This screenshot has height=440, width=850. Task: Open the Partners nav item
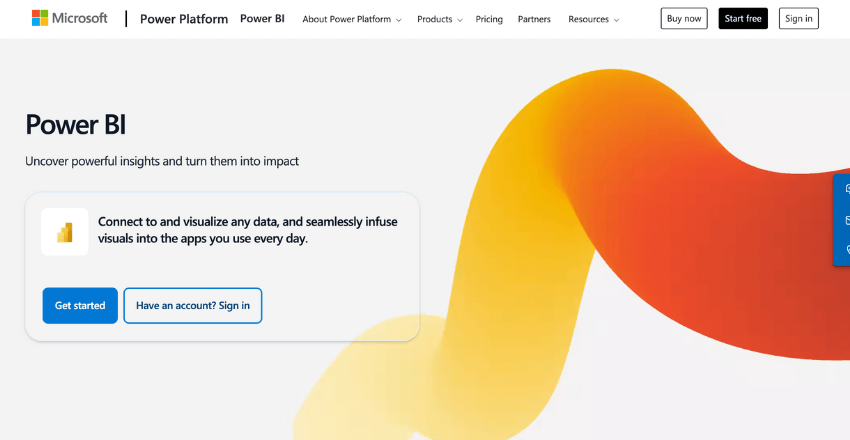[534, 19]
